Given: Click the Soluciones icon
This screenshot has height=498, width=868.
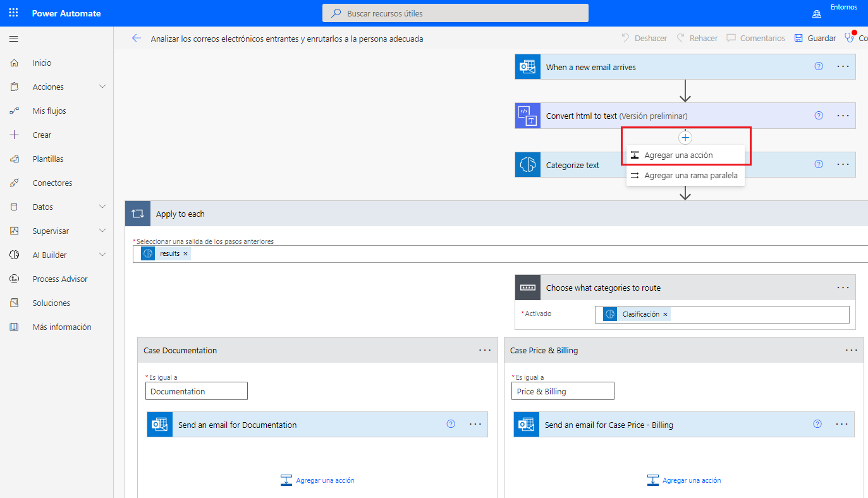Looking at the screenshot, I should click(14, 303).
